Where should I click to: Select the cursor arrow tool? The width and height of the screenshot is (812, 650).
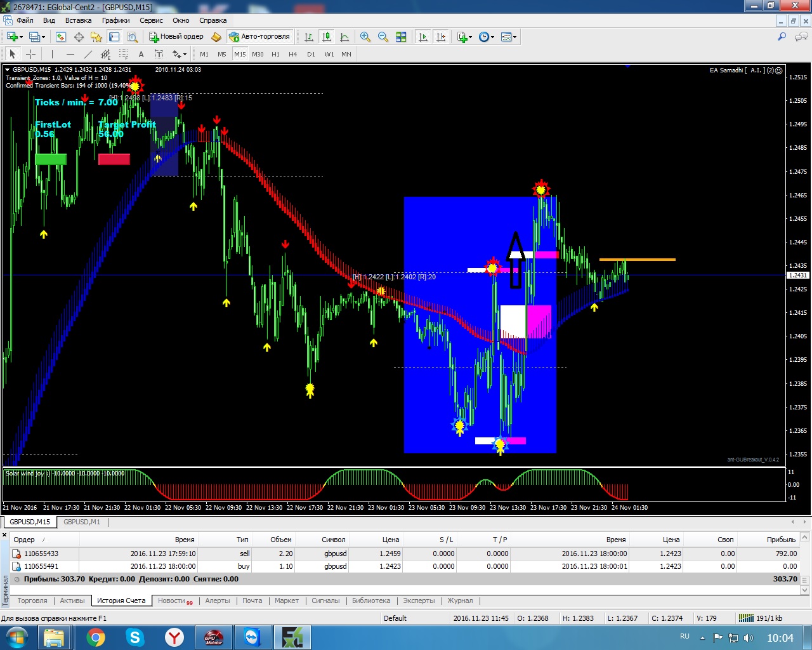pyautogui.click(x=12, y=54)
